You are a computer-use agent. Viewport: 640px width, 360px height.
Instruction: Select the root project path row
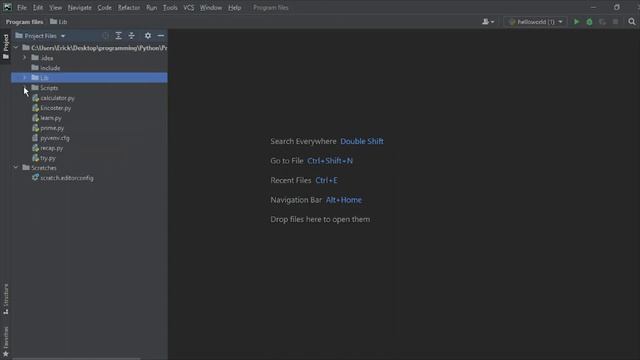coord(89,48)
